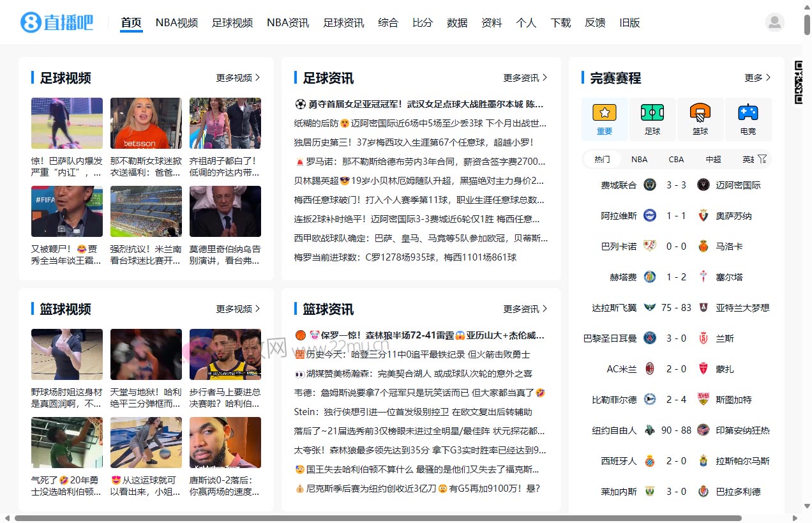Click the 直播吧 site logo
The image size is (812, 523).
[x=59, y=22]
